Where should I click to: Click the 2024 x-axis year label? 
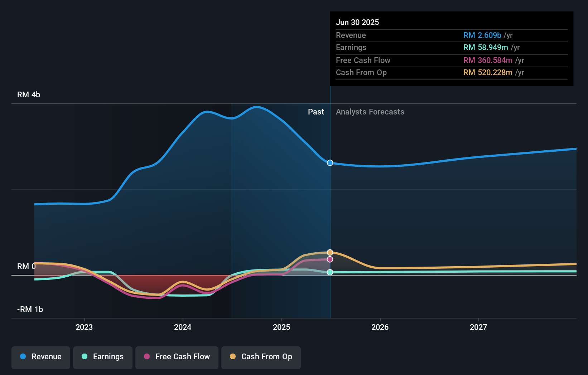click(x=183, y=327)
